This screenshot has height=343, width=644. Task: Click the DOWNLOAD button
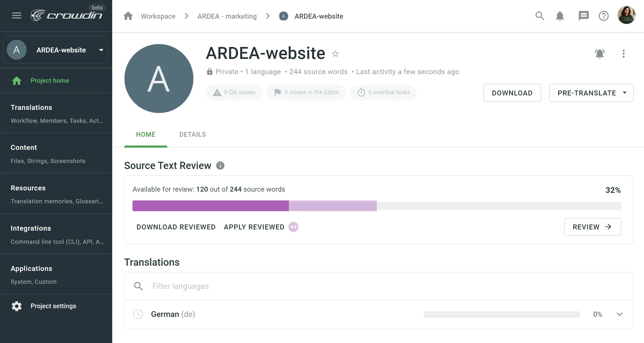pyautogui.click(x=512, y=92)
